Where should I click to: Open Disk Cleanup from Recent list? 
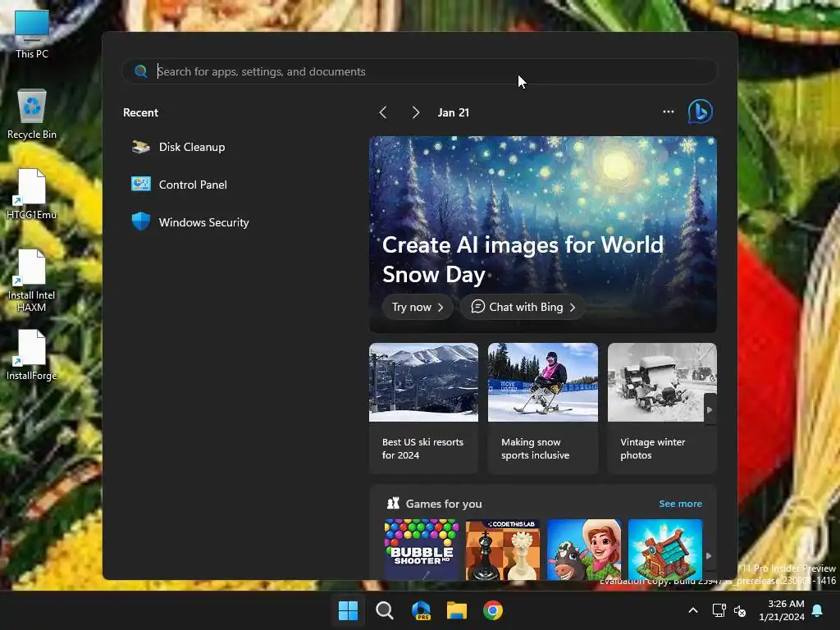coord(179,147)
